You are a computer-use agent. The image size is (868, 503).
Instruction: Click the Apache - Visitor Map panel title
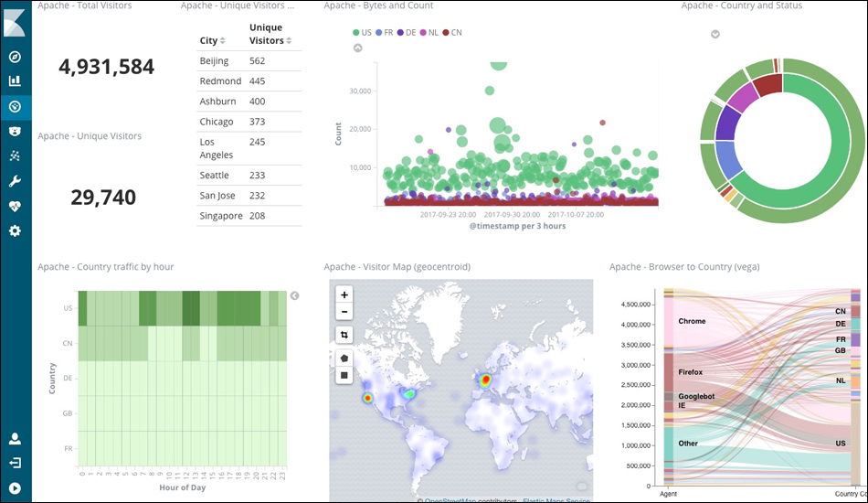point(397,267)
